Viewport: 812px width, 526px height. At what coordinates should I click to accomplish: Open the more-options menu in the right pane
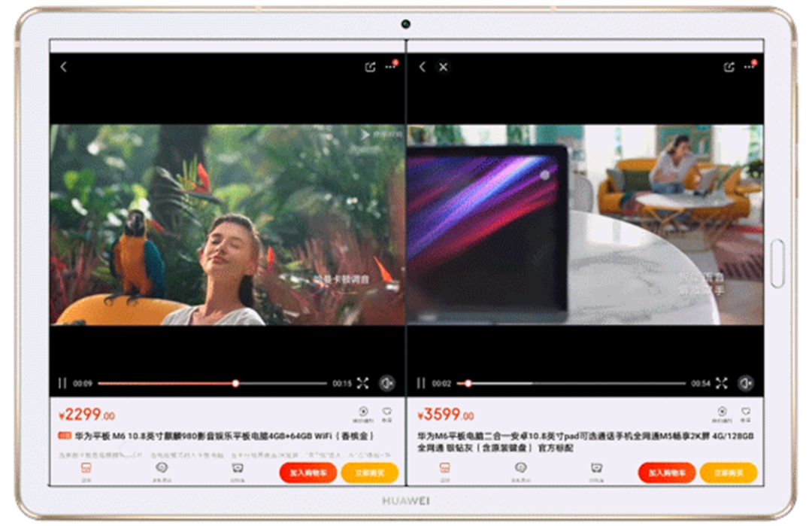[x=750, y=65]
